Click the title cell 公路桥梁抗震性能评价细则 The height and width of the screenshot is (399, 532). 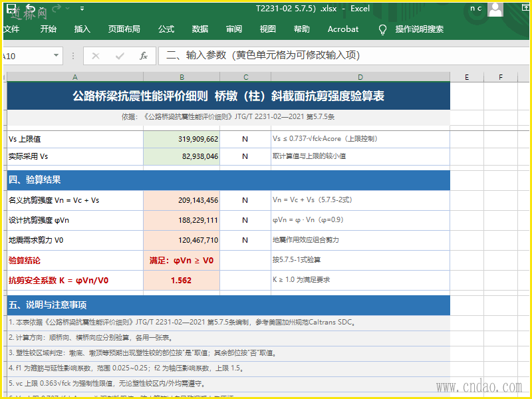(x=228, y=96)
